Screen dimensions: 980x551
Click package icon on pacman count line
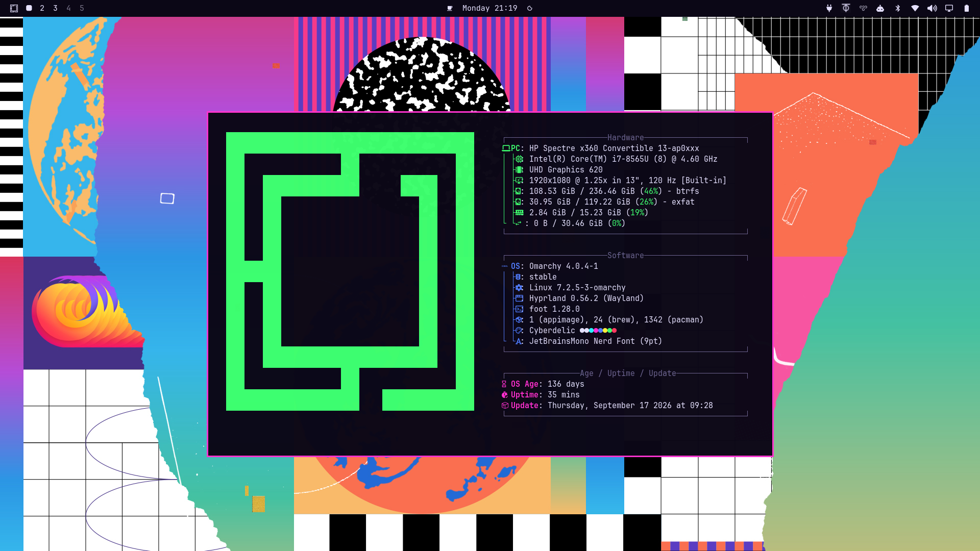click(x=519, y=320)
